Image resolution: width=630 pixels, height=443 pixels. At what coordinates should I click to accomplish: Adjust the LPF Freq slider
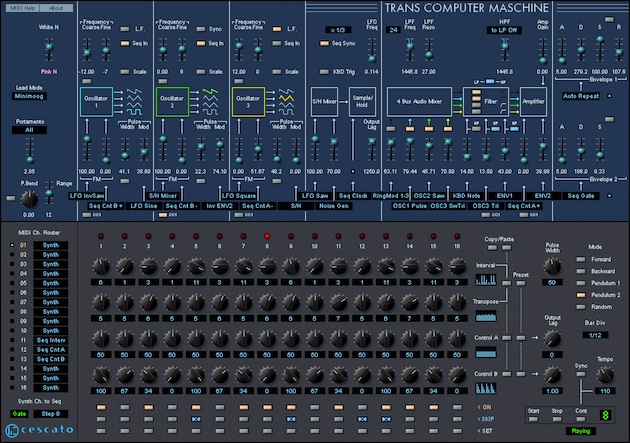point(410,46)
